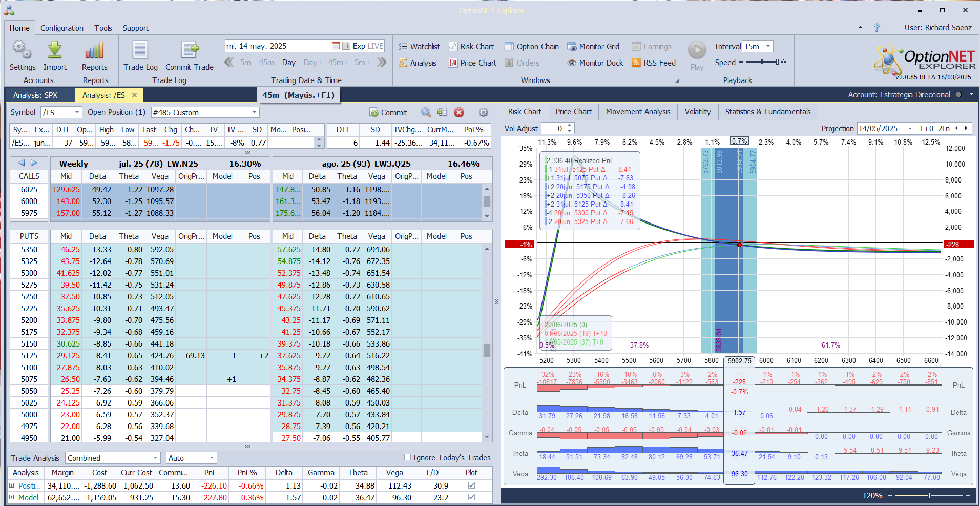Click the table layout icon beside search

[442, 112]
